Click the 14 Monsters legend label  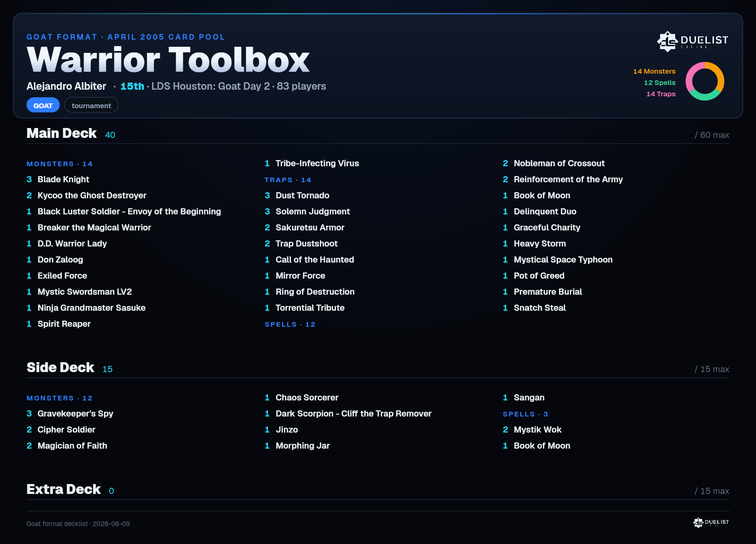pos(654,71)
